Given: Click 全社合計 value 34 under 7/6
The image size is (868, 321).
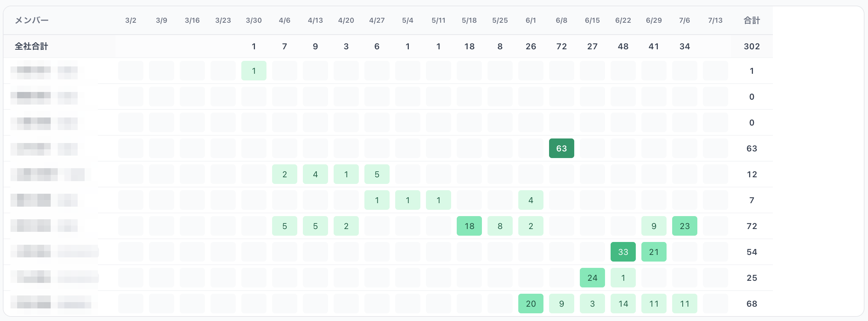Looking at the screenshot, I should tap(685, 47).
